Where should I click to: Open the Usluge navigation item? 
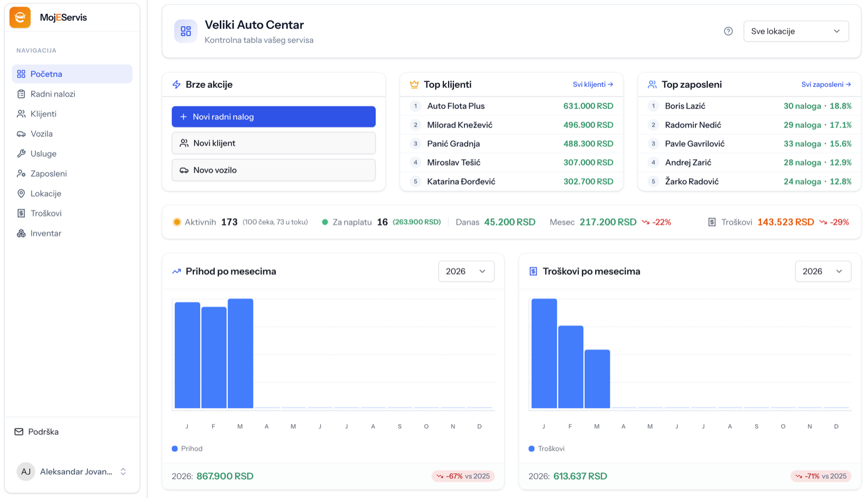[72, 154]
